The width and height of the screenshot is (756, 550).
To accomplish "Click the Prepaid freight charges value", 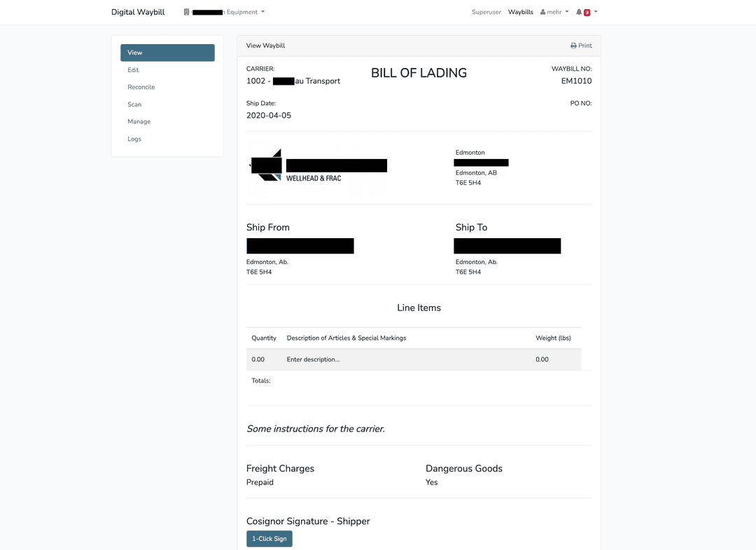I will pos(260,483).
